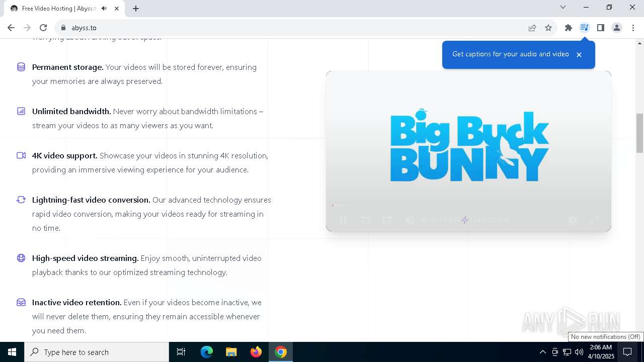
Task: Click the page vertical scrollbar thumb
Action: (639, 133)
